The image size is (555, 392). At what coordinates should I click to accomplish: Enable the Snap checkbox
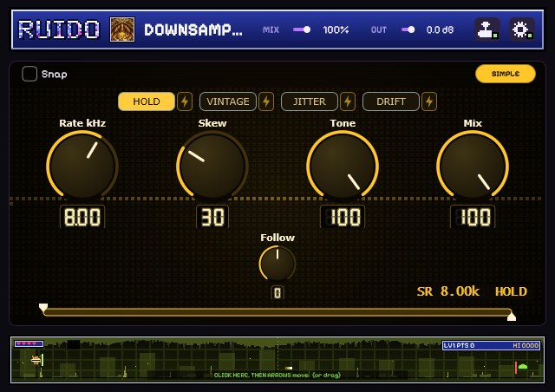29,74
